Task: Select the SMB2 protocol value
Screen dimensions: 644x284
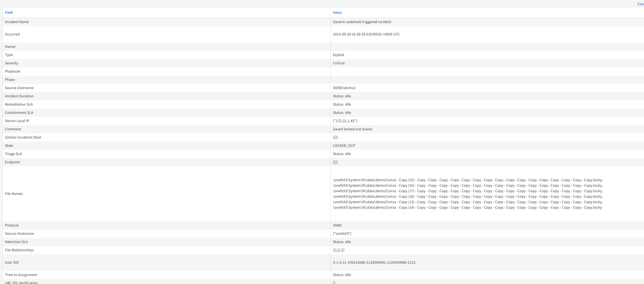Action: tap(337, 225)
